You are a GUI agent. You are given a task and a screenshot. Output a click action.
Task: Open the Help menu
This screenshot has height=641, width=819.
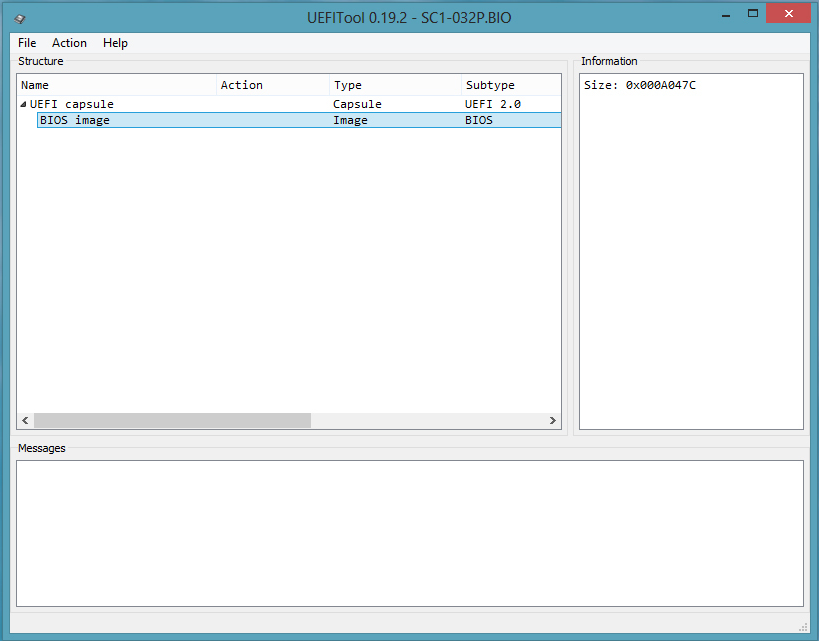(115, 43)
